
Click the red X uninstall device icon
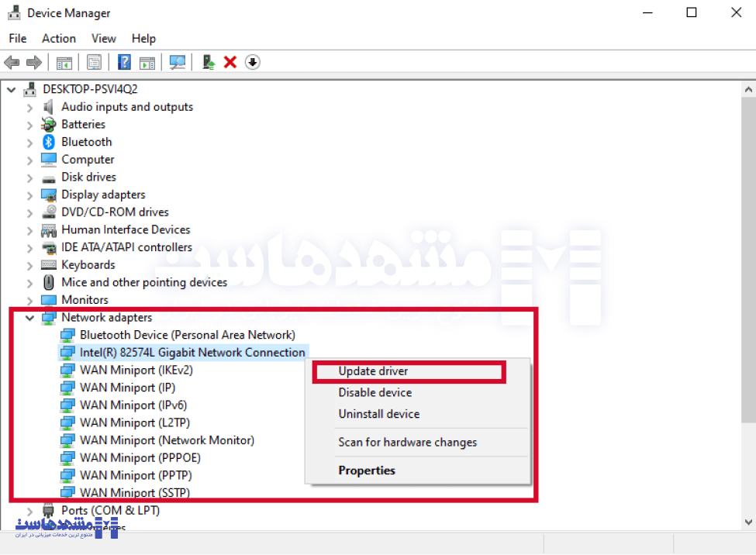pyautogui.click(x=230, y=62)
